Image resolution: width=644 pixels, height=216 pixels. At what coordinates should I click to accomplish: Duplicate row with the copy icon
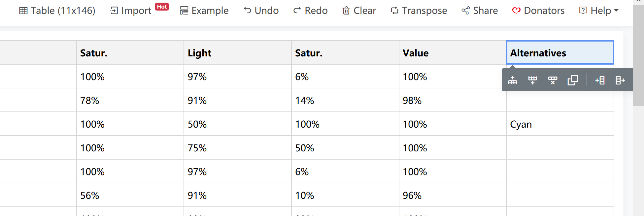pos(573,80)
